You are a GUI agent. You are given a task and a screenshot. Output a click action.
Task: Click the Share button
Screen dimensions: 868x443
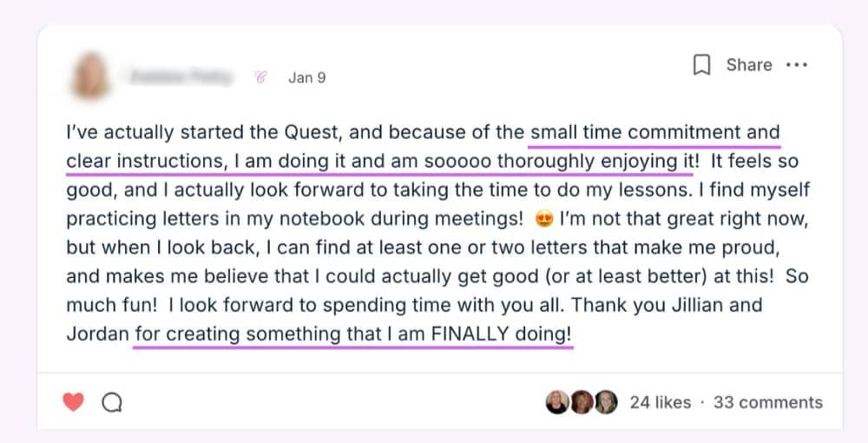748,65
